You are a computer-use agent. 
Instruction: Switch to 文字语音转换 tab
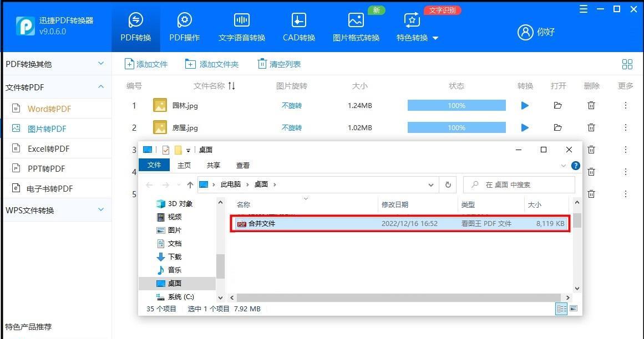tap(242, 27)
